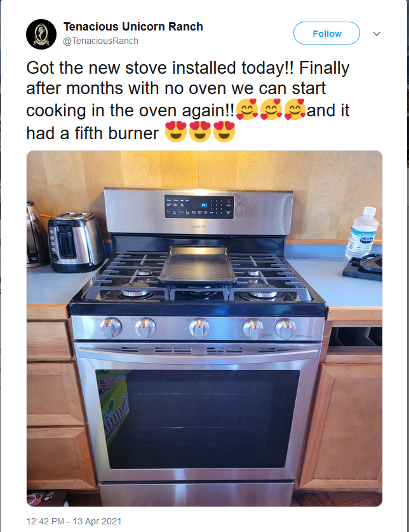
Task: Click the leftmost stove knob in the photo
Action: (111, 327)
